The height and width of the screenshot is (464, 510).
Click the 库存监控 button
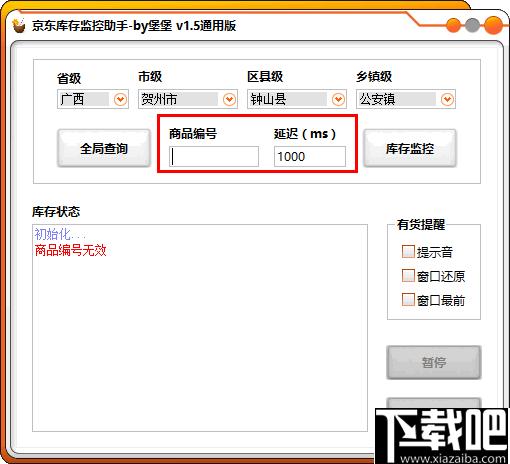(x=410, y=148)
